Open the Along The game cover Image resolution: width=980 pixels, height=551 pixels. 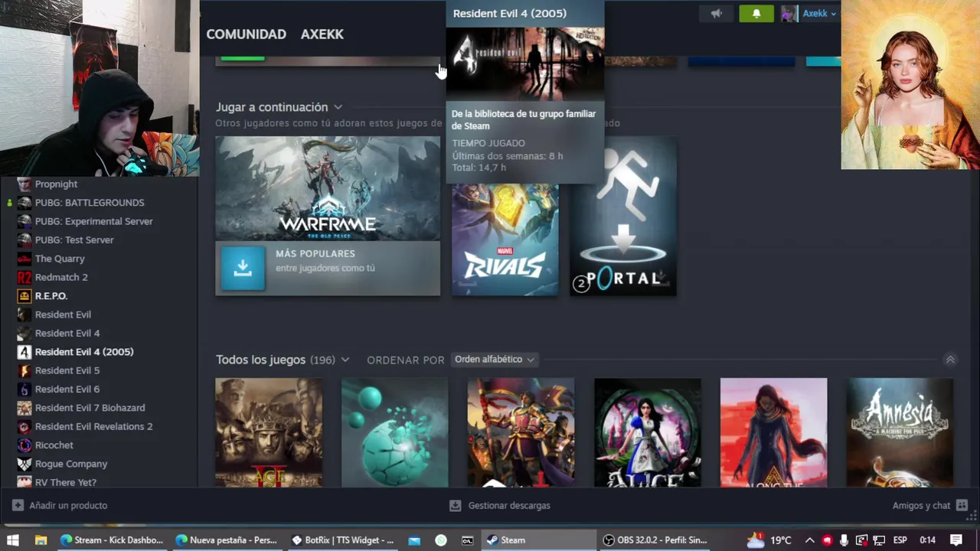[x=774, y=432]
